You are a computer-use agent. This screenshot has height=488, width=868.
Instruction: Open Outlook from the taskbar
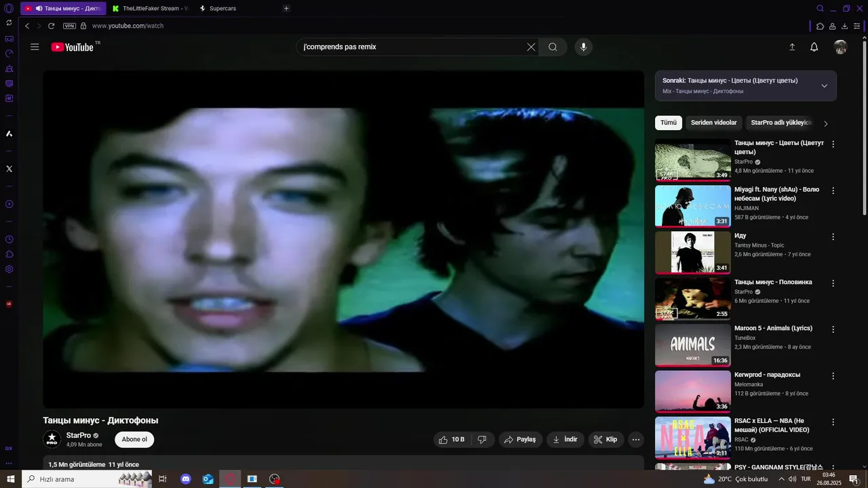pos(208,479)
